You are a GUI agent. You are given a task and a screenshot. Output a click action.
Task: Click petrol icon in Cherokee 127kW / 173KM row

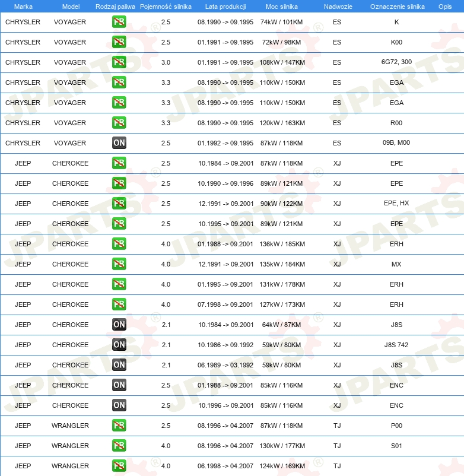[119, 304]
